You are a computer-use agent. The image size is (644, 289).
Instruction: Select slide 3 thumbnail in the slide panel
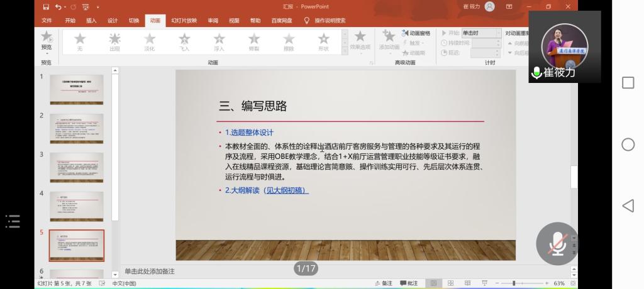76,167
